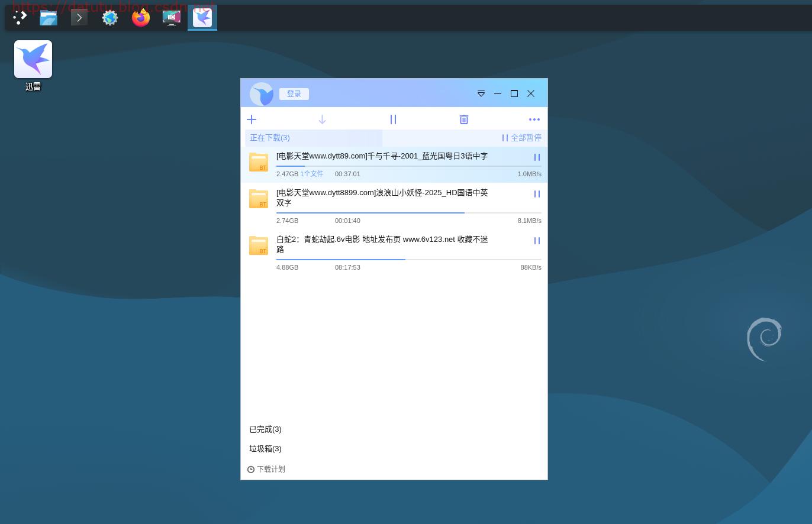Click the Xunlei bird avatar in header
This screenshot has height=524, width=812.
(x=261, y=93)
